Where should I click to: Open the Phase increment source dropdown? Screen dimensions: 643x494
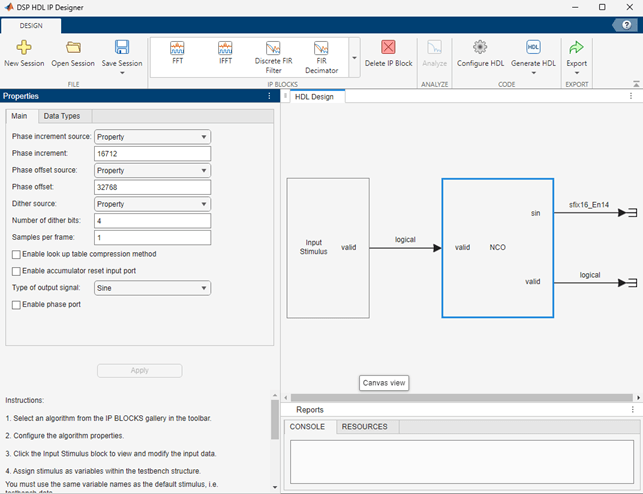(152, 136)
